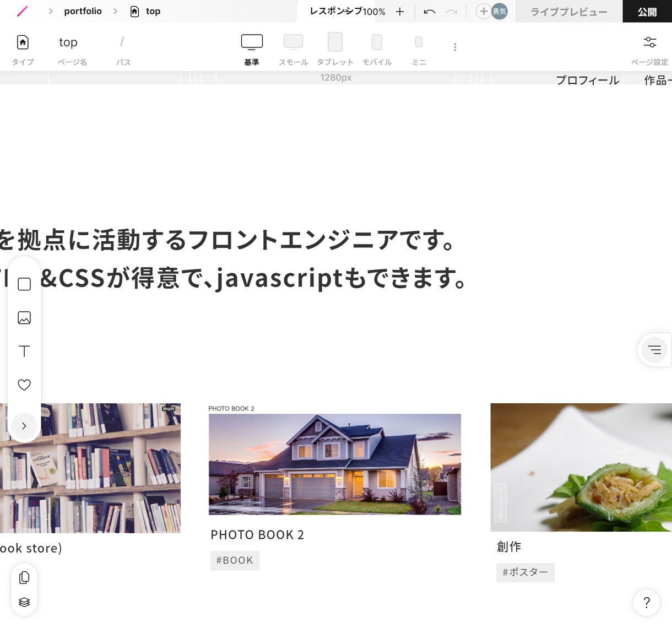
Task: Select the house photo thumbnail
Action: tap(335, 464)
